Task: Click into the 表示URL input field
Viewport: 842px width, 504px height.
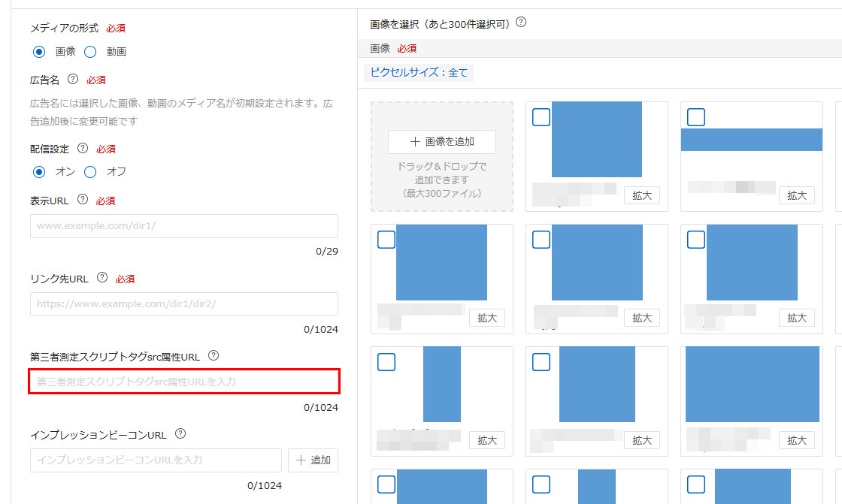Action: 184,226
